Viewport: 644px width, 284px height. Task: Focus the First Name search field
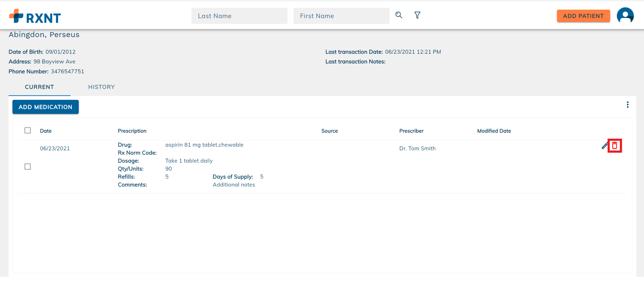341,16
